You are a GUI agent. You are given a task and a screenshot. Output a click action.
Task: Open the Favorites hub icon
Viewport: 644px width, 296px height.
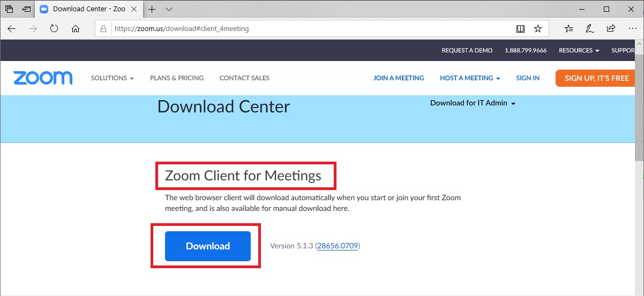[569, 29]
